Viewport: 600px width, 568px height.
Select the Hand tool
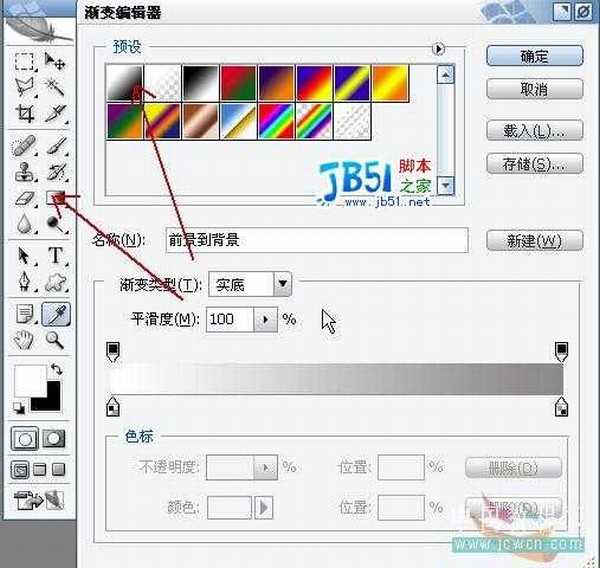click(26, 340)
